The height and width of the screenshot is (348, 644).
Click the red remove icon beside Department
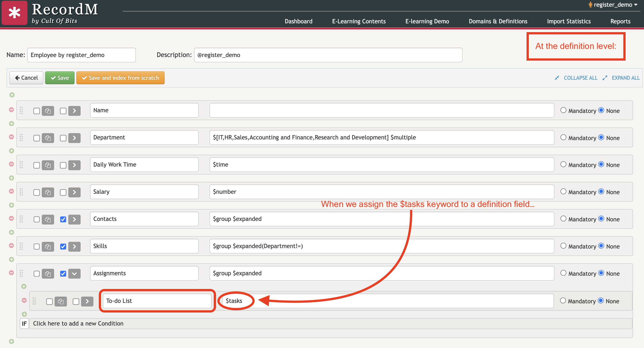[x=11, y=137]
